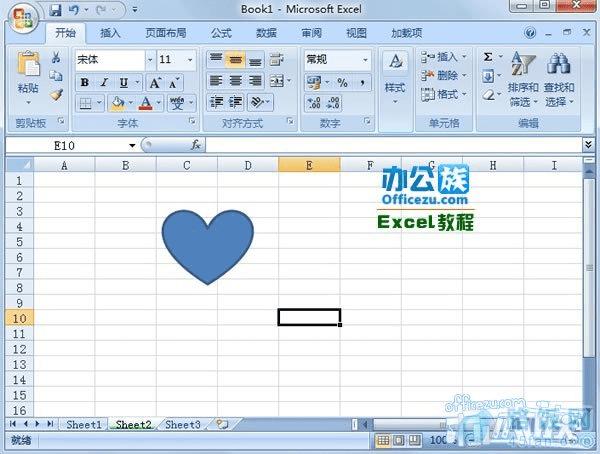Increase the indent
This screenshot has width=600, height=454.
236,102
